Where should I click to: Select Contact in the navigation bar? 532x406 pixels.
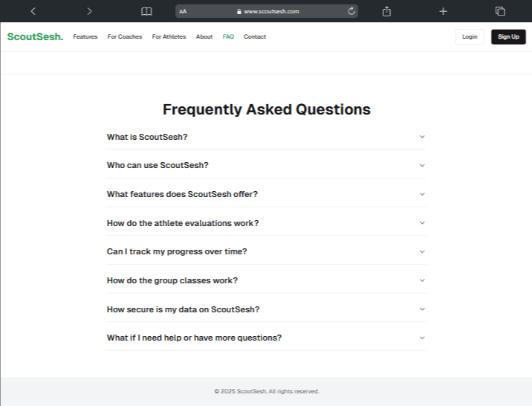254,36
